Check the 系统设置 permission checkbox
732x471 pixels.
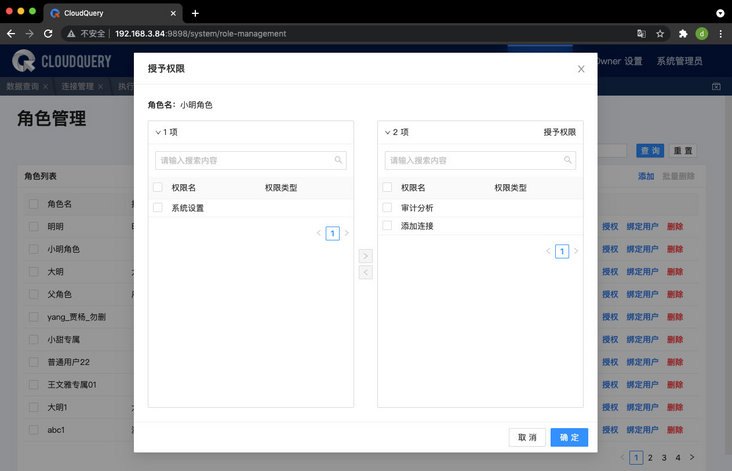click(x=158, y=208)
